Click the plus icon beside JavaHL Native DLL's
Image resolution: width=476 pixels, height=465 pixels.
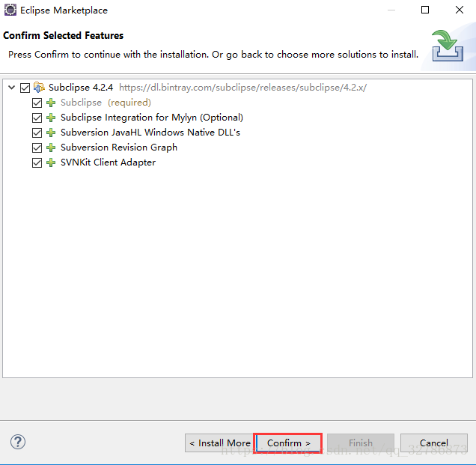(x=51, y=133)
